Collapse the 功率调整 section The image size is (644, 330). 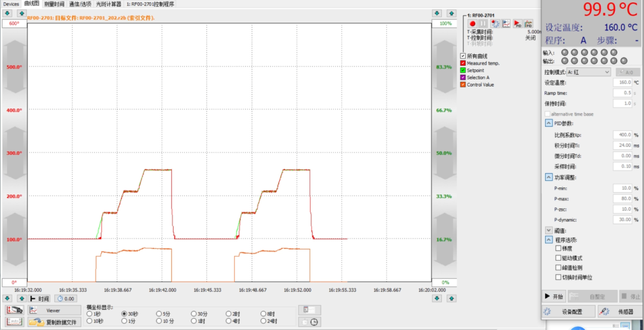549,177
